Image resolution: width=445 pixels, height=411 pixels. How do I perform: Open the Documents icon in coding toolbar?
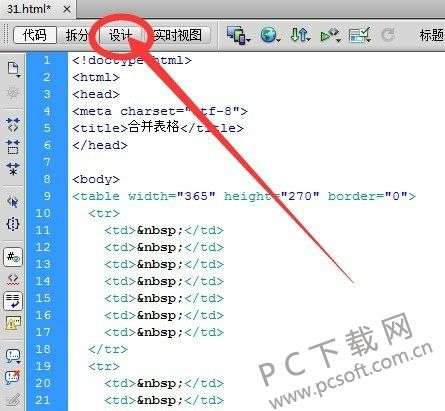click(x=13, y=69)
